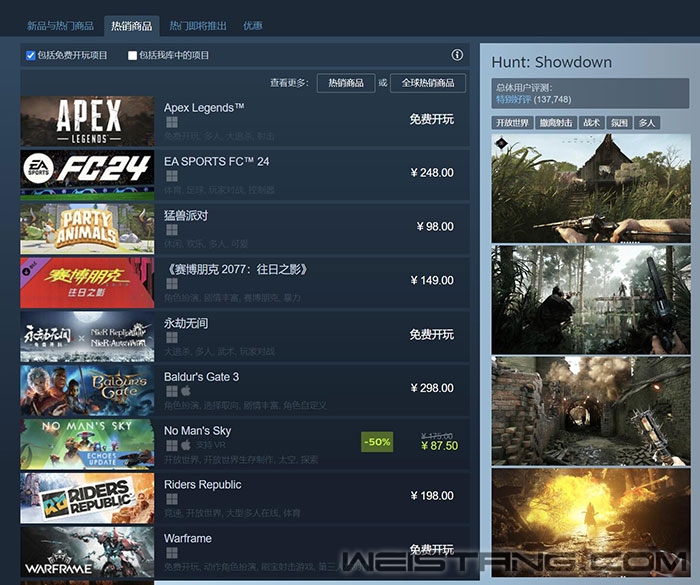Click 免费开玩 label for 永劫无间
The image size is (700, 585).
coord(432,334)
